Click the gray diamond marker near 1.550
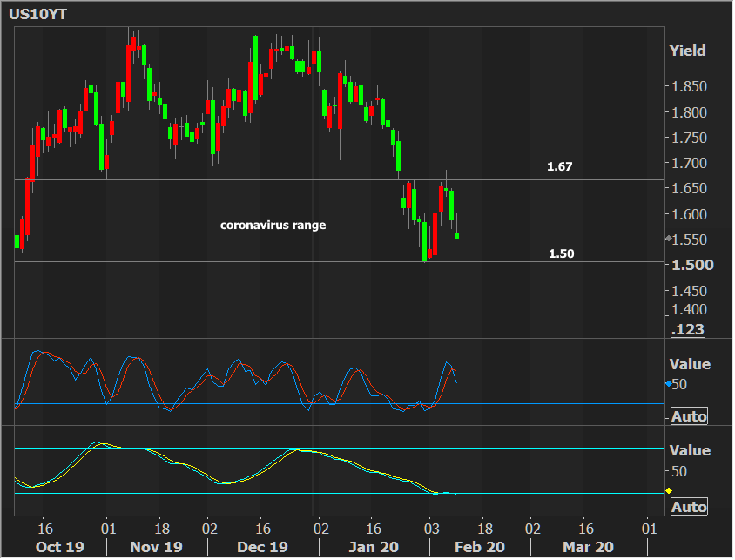 coord(668,239)
